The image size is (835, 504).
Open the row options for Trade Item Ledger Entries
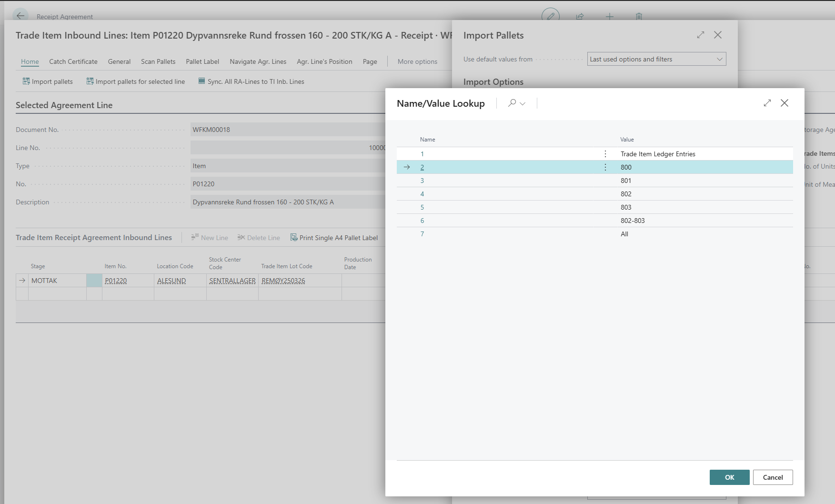[x=605, y=154]
